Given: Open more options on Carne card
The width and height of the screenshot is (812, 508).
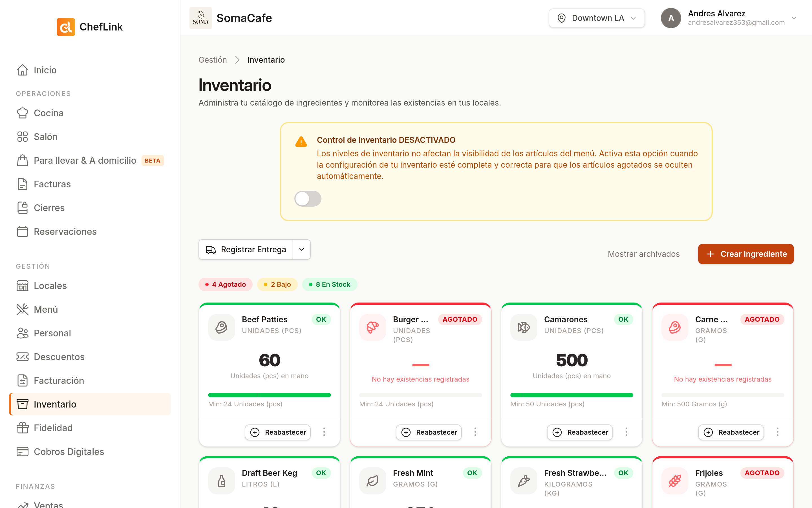Looking at the screenshot, I should (x=777, y=432).
